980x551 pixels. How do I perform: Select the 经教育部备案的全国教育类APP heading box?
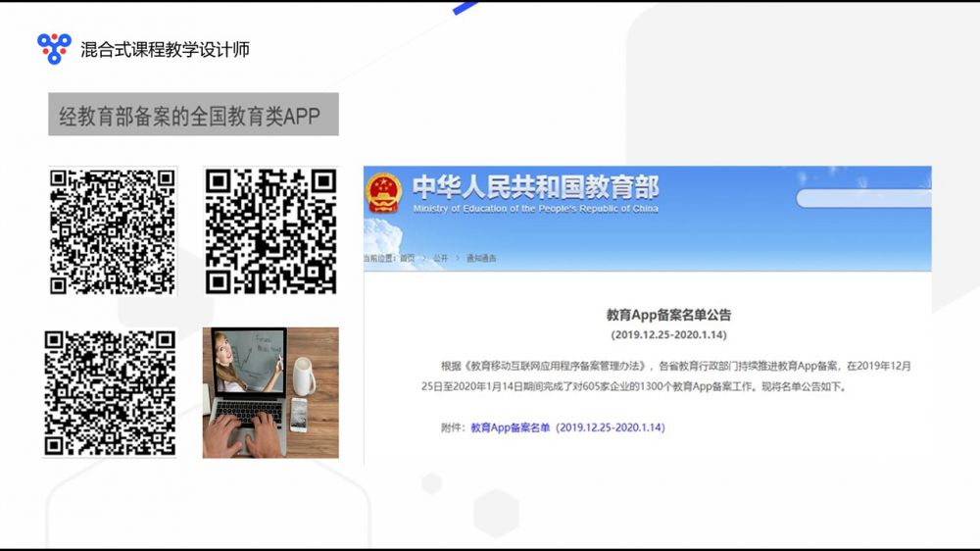(192, 115)
